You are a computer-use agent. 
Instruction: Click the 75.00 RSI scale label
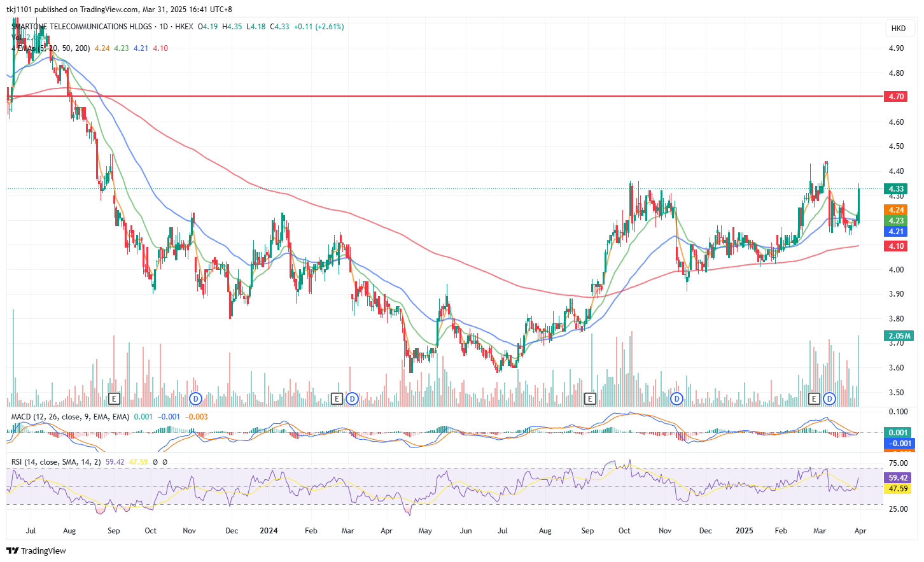tap(898, 463)
